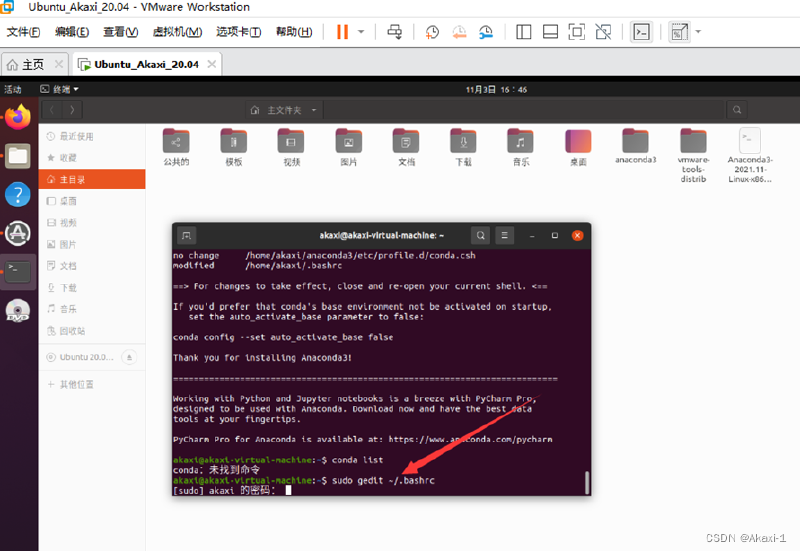Click the terminal search icon

(481, 235)
